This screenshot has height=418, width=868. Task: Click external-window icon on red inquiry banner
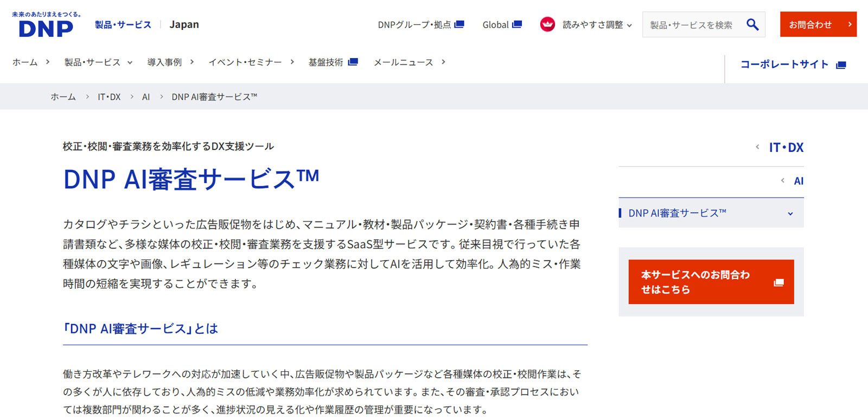779,282
